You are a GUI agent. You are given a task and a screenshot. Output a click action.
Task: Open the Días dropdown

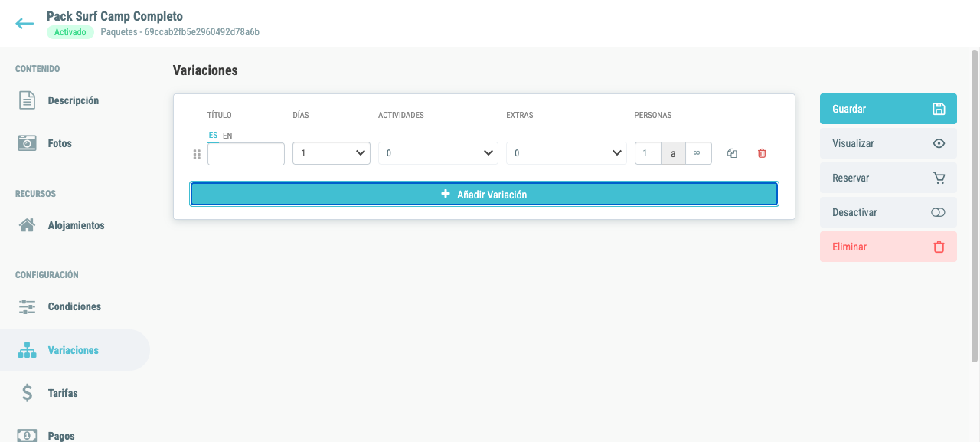[x=332, y=153]
